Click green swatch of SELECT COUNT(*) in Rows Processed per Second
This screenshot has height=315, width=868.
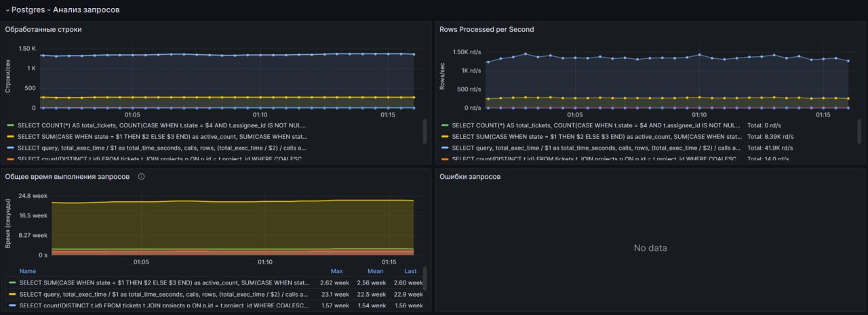(x=445, y=125)
